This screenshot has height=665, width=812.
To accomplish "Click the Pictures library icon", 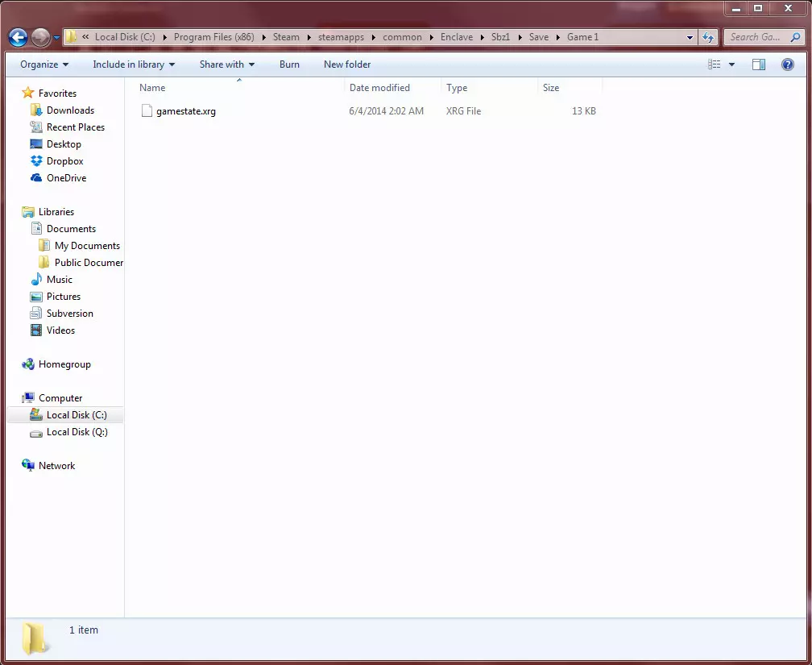I will click(x=36, y=297).
